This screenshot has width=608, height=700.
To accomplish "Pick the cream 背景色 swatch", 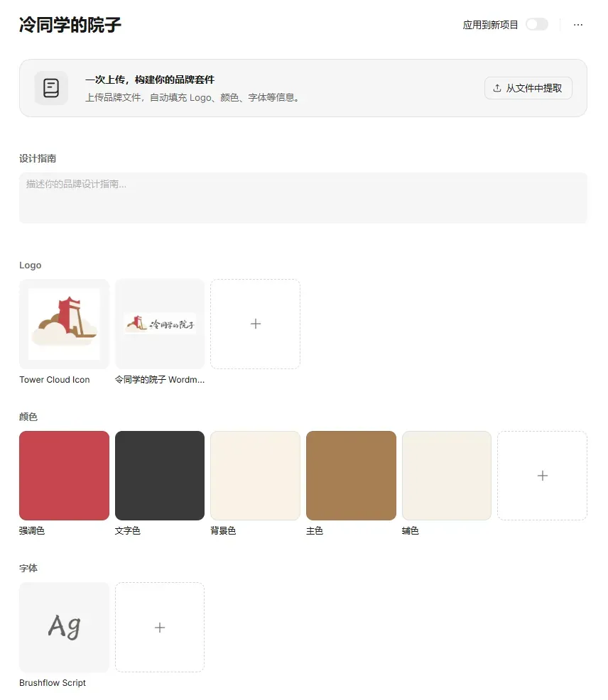I will pos(255,476).
